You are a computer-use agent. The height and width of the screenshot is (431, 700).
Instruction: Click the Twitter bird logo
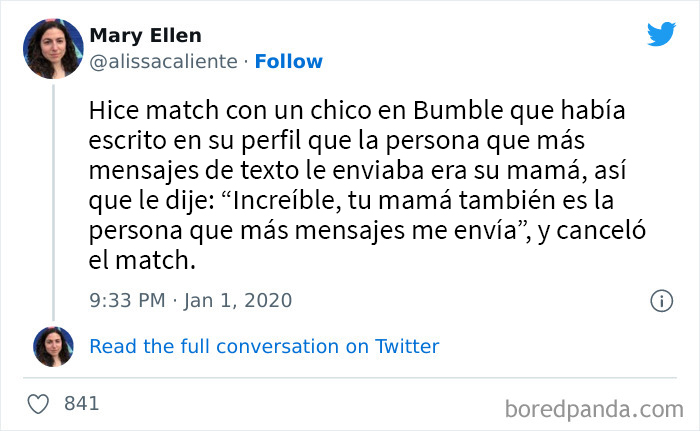pos(661,35)
